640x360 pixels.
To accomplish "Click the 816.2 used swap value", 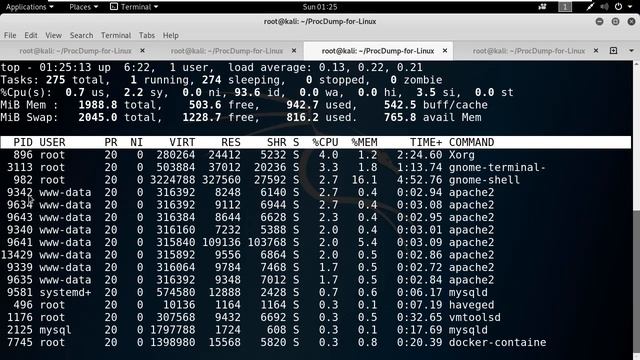I will click(302, 118).
